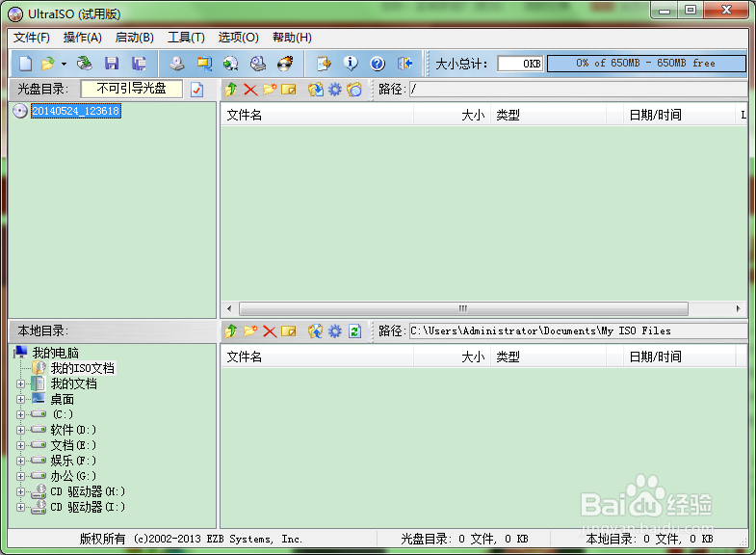Open the CD/DVD disc icon with green arrow
Screen dimensions: 756x555
(x=85, y=64)
